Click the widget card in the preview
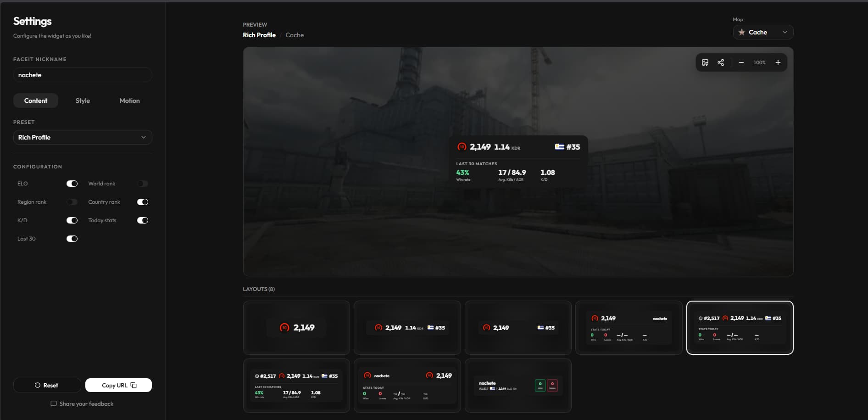The image size is (868, 420). (518, 162)
